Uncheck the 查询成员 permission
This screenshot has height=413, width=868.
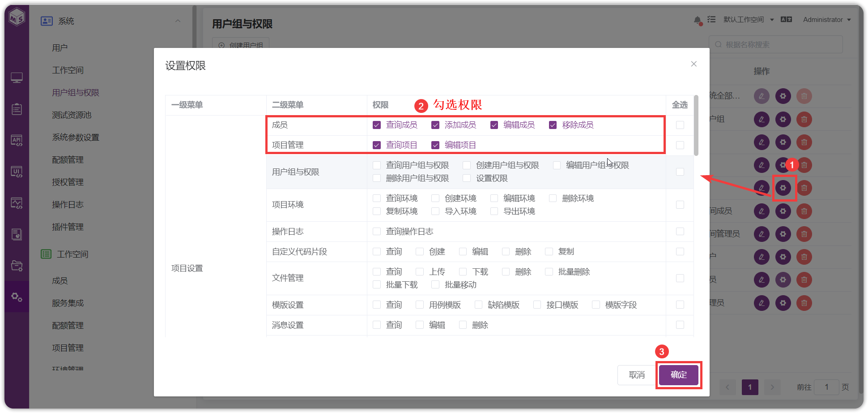click(x=377, y=125)
